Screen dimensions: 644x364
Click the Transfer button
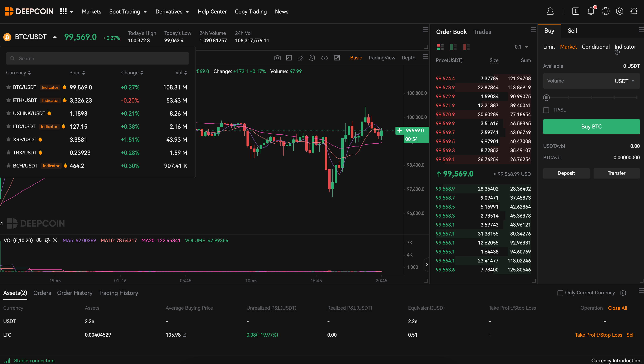[616, 173]
